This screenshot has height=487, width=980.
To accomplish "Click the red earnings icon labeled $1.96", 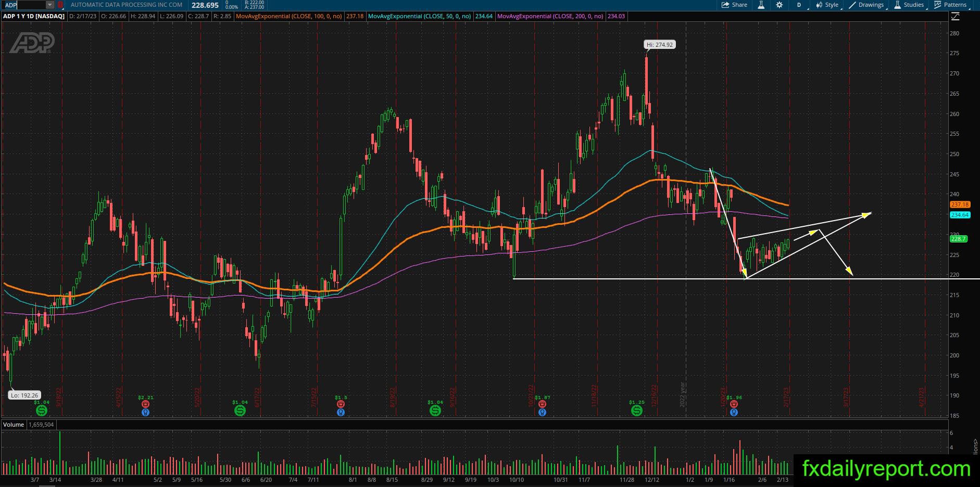I will (x=734, y=404).
